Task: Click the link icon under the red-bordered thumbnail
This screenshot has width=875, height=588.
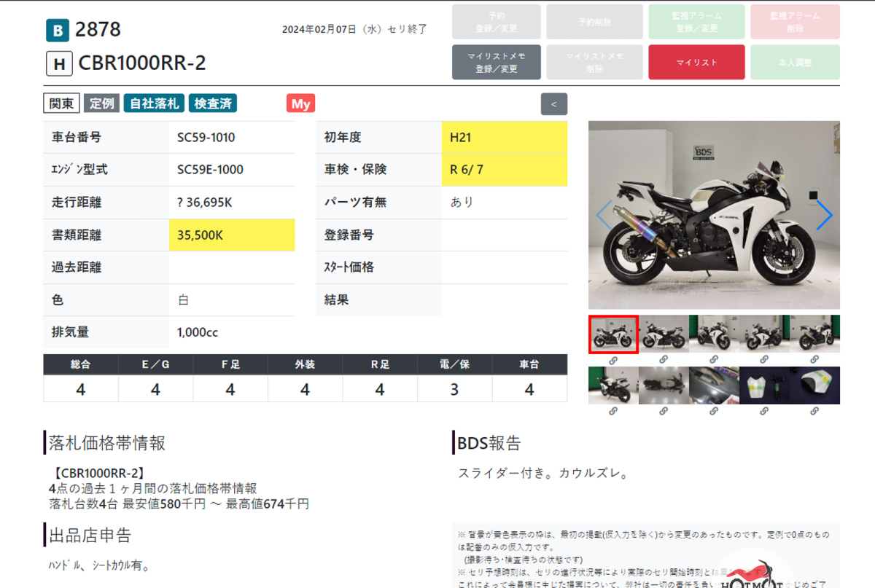Action: click(x=613, y=359)
